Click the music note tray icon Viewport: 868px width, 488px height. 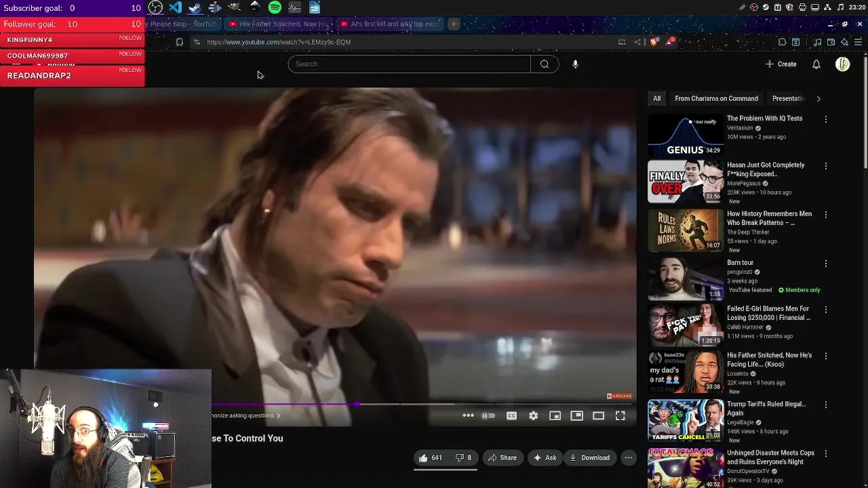pyautogui.click(x=841, y=7)
